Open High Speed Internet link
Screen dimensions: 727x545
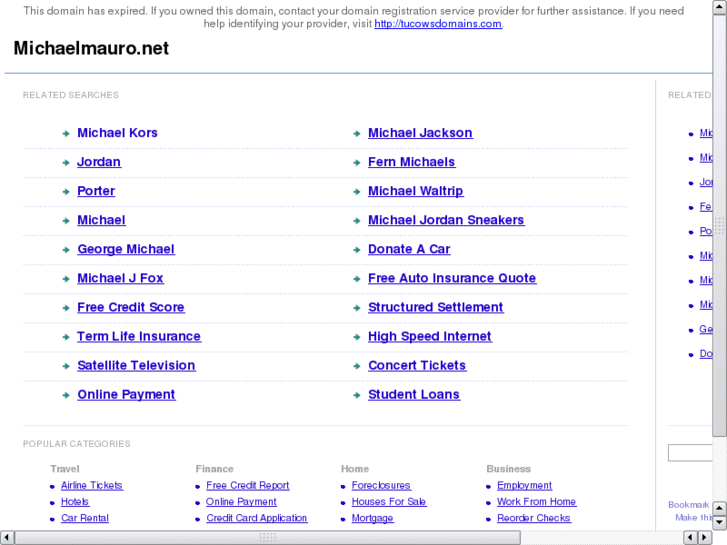[429, 336]
